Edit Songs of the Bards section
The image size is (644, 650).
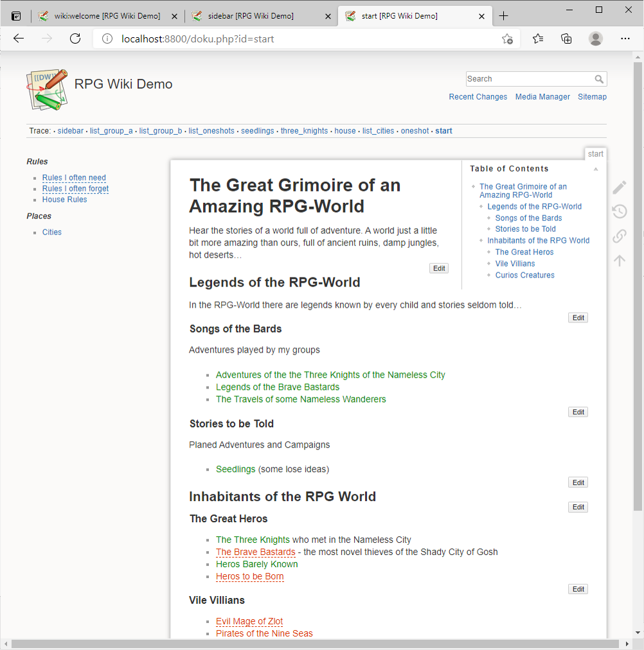tap(578, 412)
